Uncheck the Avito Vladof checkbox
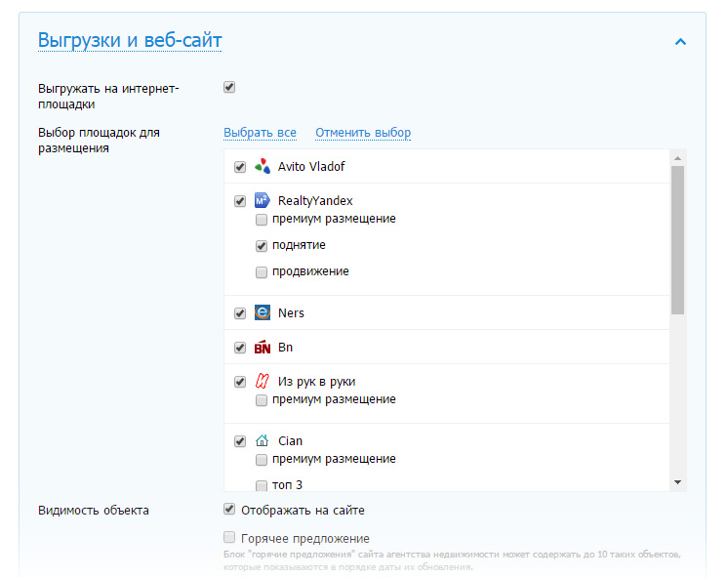 coord(240,167)
